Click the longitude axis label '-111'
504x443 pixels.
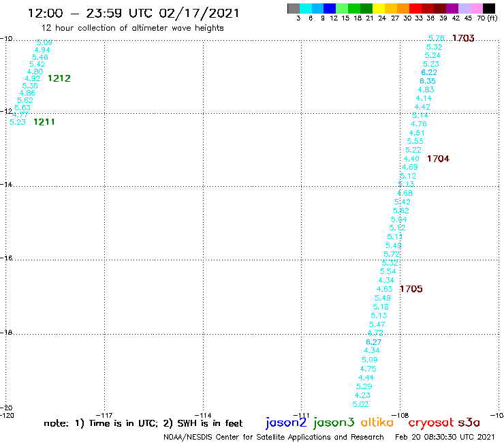pyautogui.click(x=302, y=415)
